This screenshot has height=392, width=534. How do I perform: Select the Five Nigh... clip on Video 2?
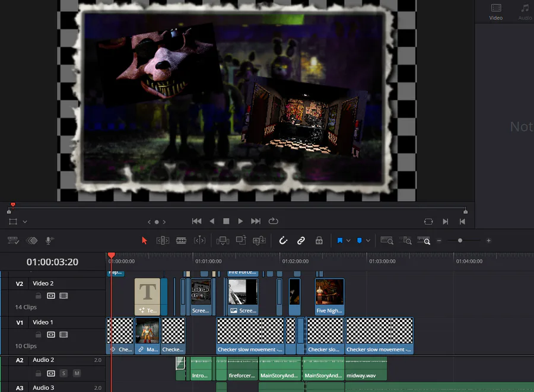point(329,297)
